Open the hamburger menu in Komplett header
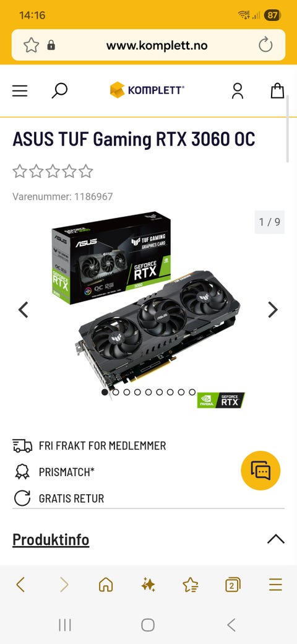Viewport: 297px width, 644px height. pyautogui.click(x=20, y=91)
